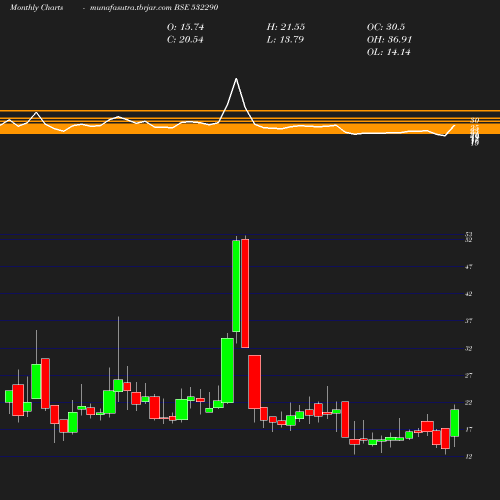Screen dimensions: 500x500
Task: Click the 22 price axis label
Action: coord(469,402)
